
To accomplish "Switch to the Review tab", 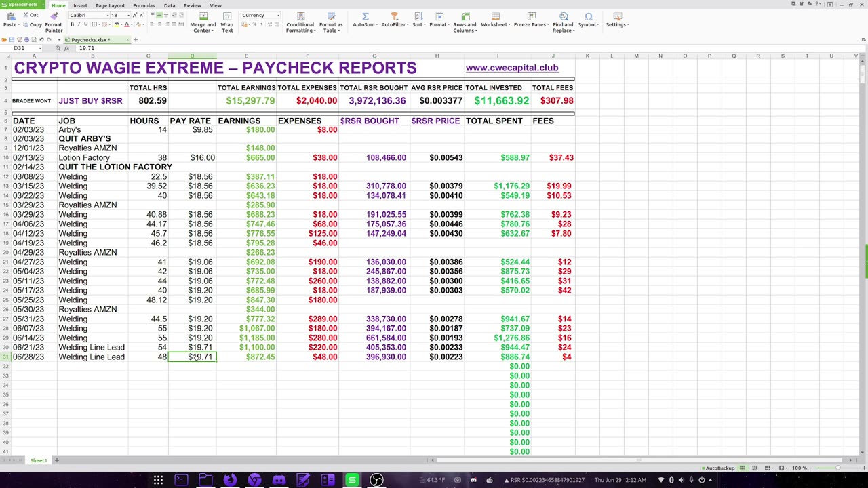I will [x=192, y=5].
